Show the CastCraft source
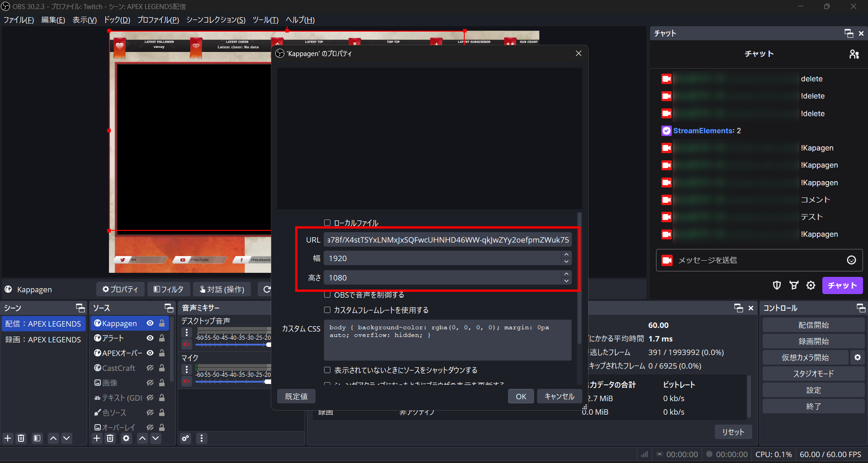 coord(150,368)
